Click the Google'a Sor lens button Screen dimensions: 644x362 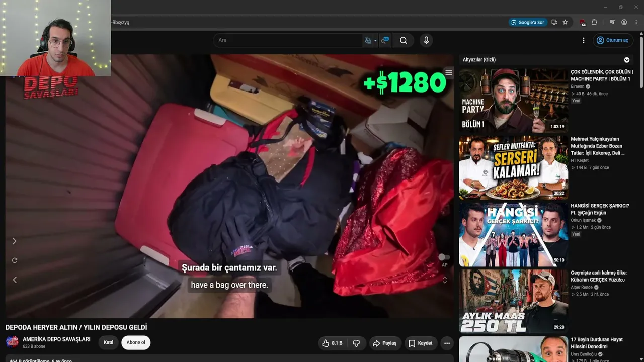528,22
